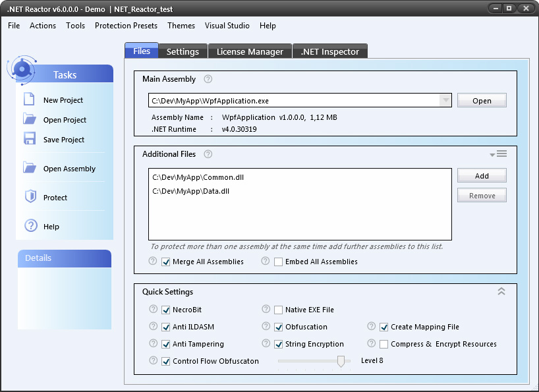The image size is (539, 392).
Task: Click the Save Project floppy disk icon
Action: (29, 139)
